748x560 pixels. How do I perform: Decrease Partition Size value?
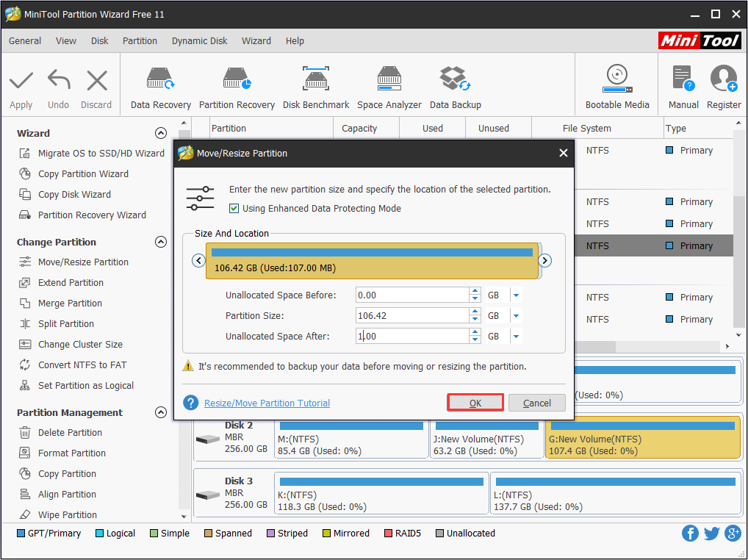(475, 320)
